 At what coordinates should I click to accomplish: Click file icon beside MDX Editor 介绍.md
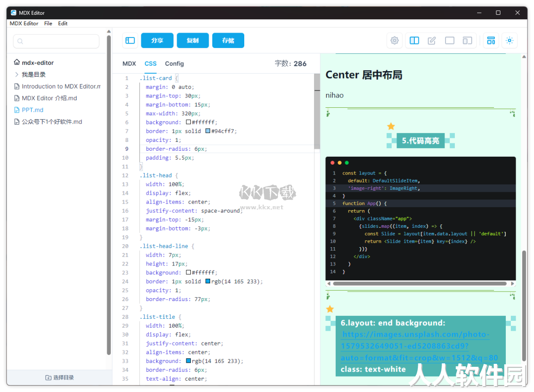coord(17,98)
